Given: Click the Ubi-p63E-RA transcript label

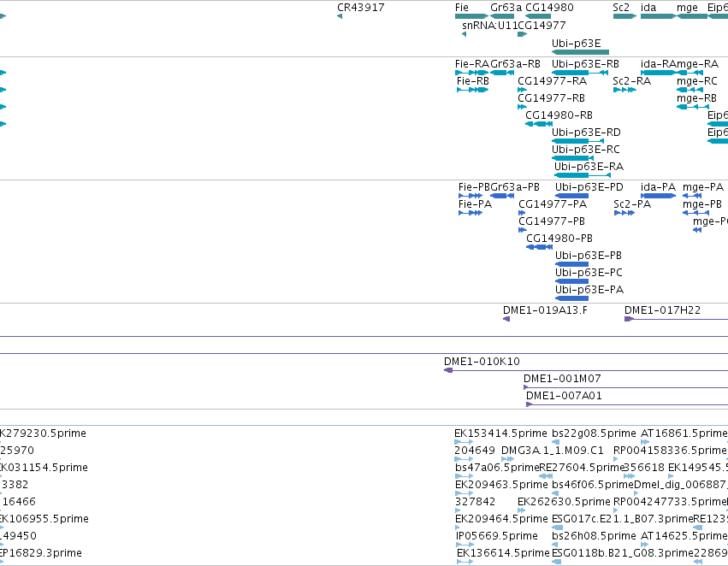Looking at the screenshot, I should click(x=589, y=167).
